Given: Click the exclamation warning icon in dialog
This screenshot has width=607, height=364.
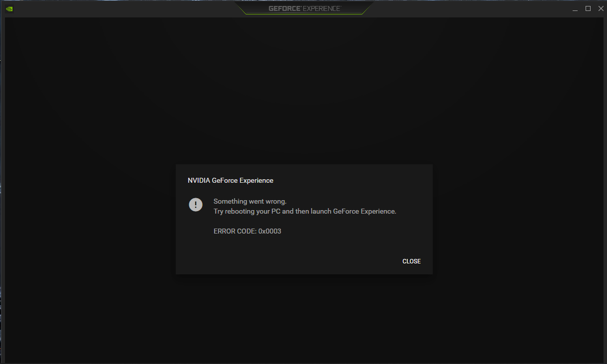Looking at the screenshot, I should pyautogui.click(x=196, y=205).
